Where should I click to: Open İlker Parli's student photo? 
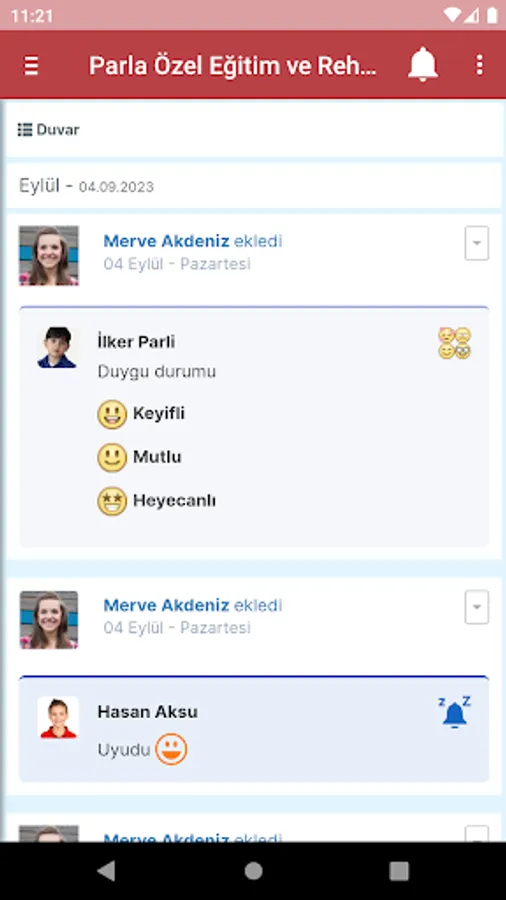57,347
